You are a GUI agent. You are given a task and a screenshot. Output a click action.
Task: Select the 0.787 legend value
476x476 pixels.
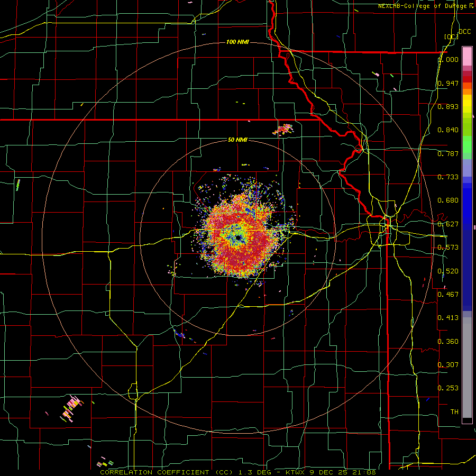coord(448,153)
